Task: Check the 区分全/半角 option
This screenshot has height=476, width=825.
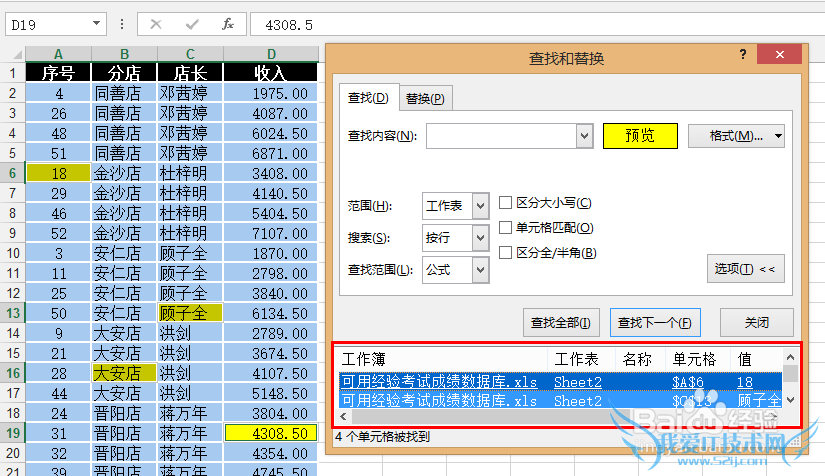Action: [506, 252]
